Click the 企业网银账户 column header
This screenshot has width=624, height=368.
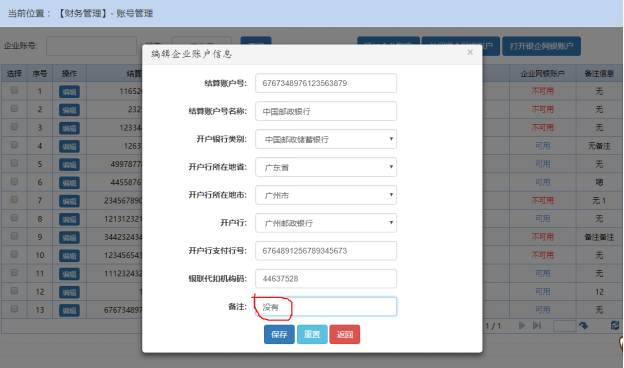click(542, 74)
